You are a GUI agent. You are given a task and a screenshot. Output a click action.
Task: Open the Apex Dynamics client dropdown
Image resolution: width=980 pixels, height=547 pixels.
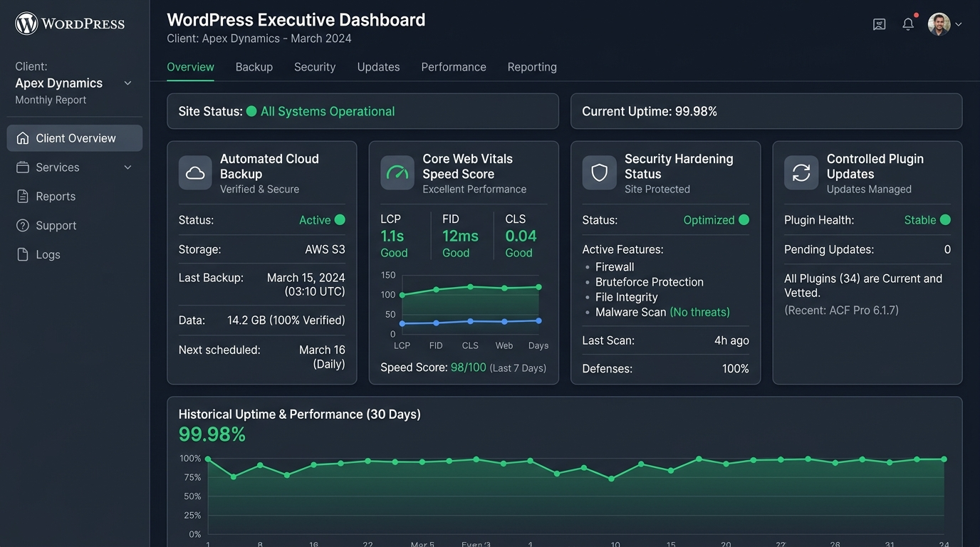(74, 83)
